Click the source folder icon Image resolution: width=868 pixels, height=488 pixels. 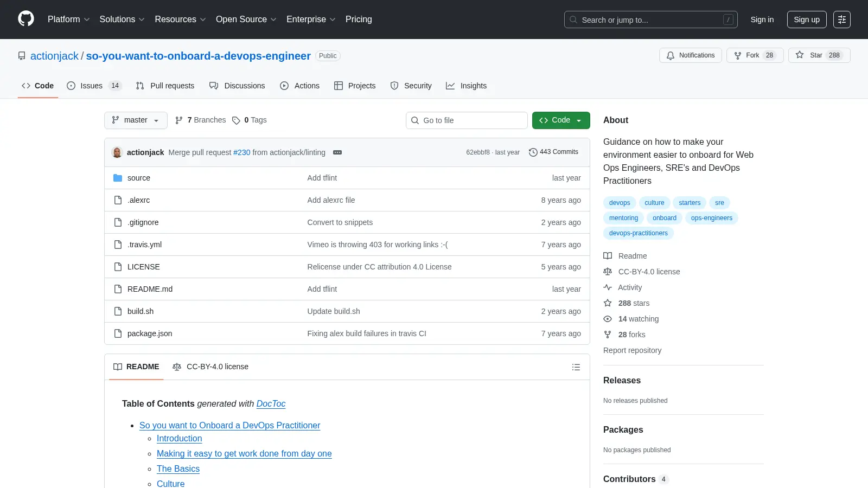coord(118,178)
